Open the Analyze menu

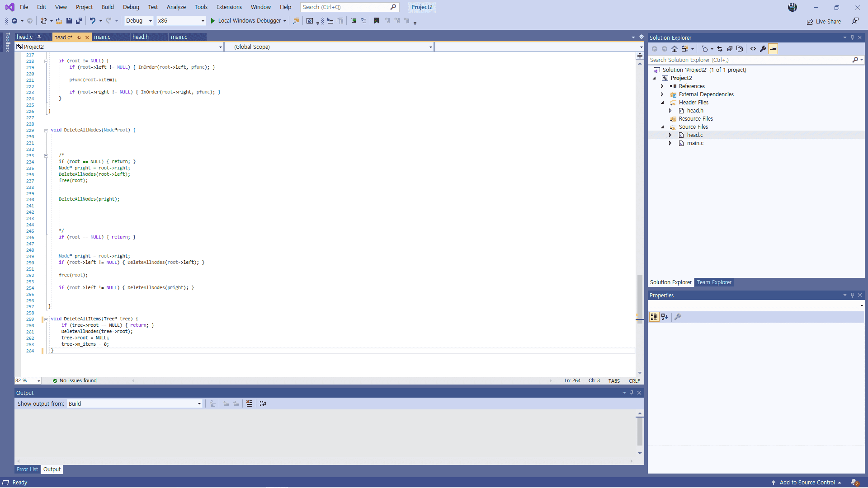[x=176, y=7]
